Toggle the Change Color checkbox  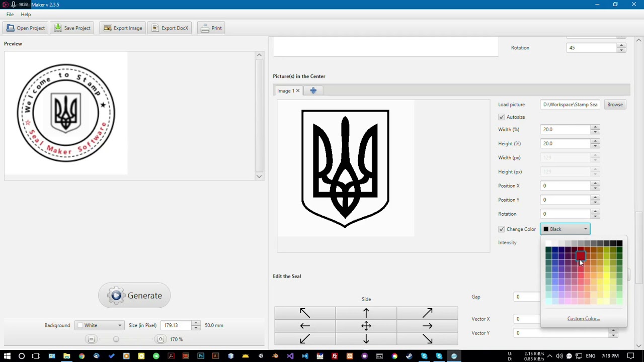click(502, 229)
